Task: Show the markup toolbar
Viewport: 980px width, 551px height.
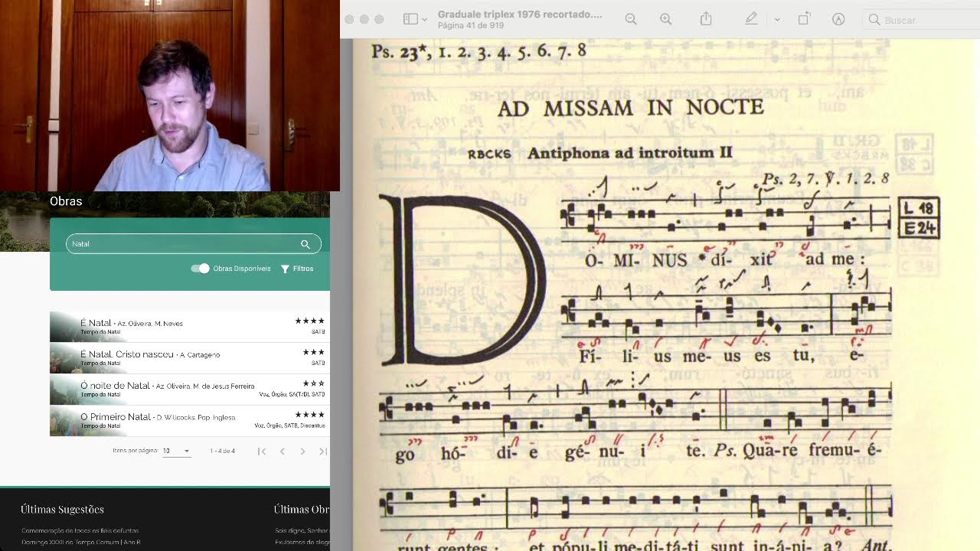Action: (838, 19)
